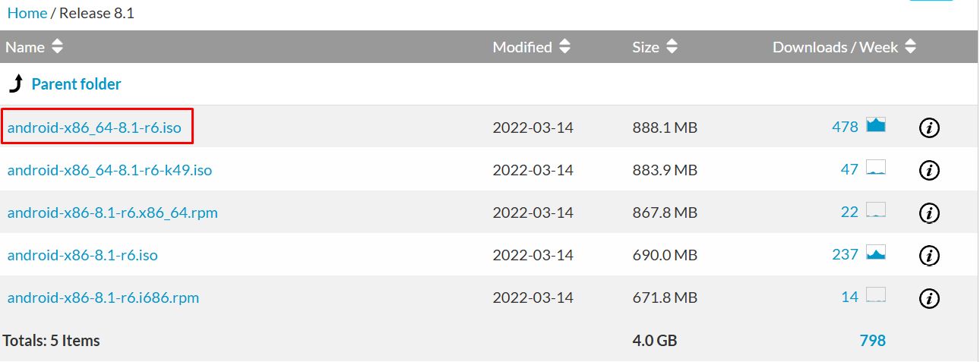Click the 798 total downloads link
The height and width of the screenshot is (362, 980).
(x=872, y=341)
